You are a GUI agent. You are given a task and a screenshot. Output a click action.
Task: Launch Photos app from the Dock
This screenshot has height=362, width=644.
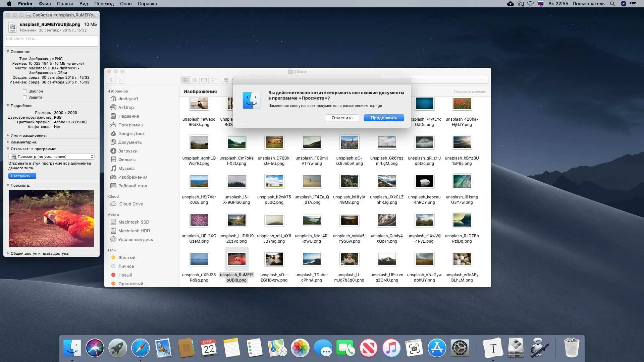pyautogui.click(x=300, y=348)
